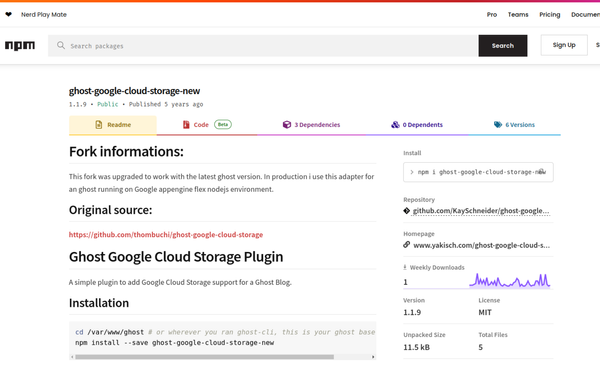Click the npm i install command box
This screenshot has width=600, height=365.
point(478,172)
